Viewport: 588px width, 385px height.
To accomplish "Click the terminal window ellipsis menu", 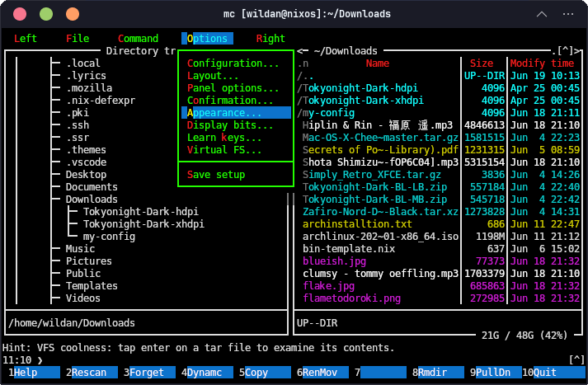I will coord(568,14).
